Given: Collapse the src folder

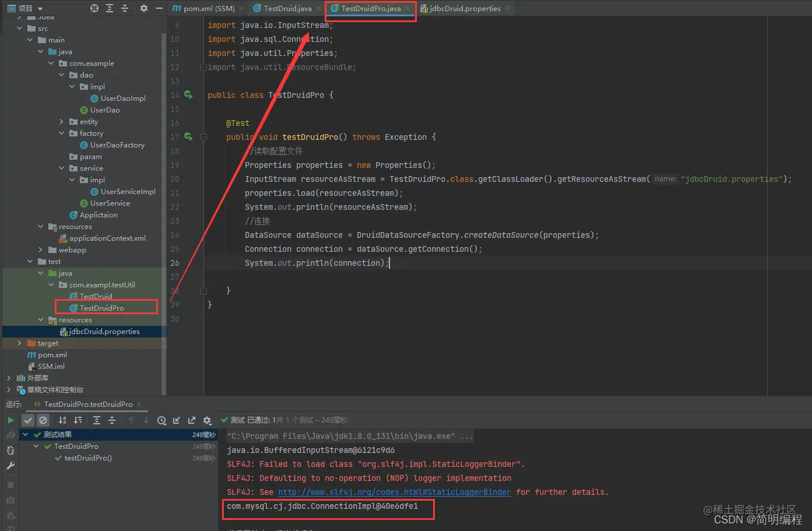Looking at the screenshot, I should tap(19, 28).
